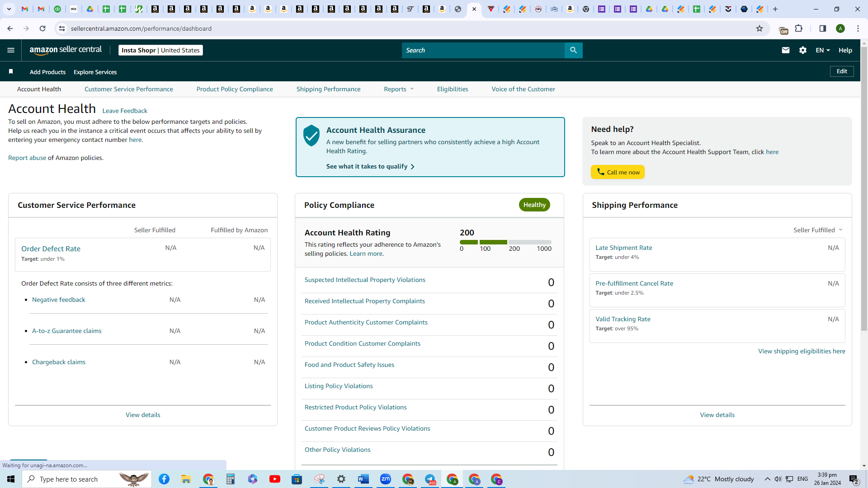Go back with the browser back arrow
Screen dimensions: 868x488
click(x=10, y=28)
